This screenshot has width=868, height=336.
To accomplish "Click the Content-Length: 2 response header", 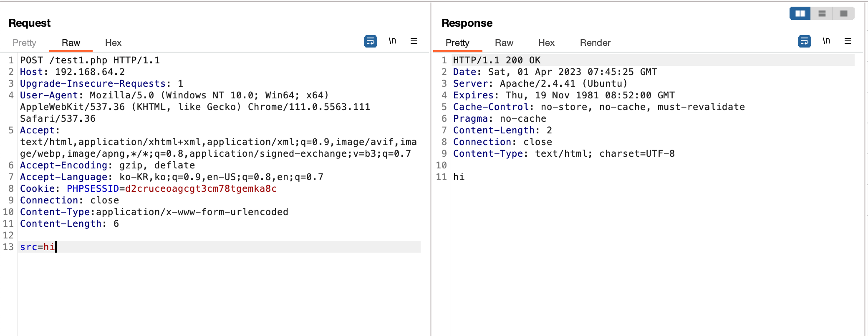I will [x=502, y=130].
